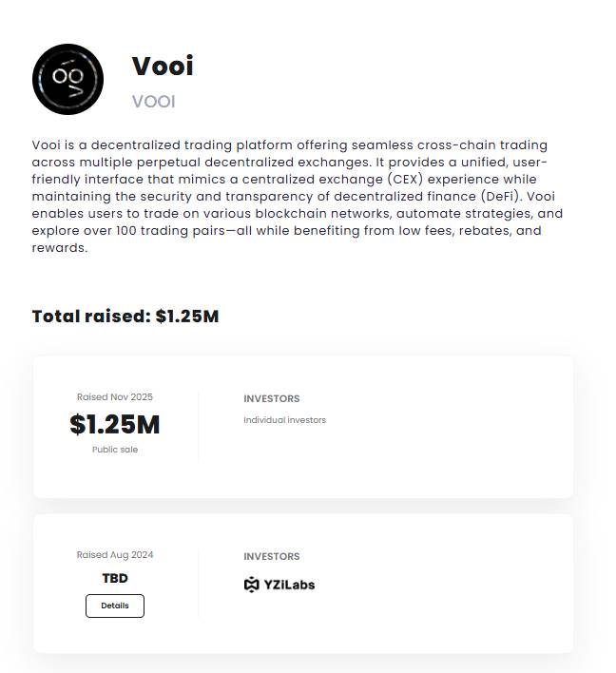This screenshot has width=616, height=673.
Task: Click the YZiLabs investor name text
Action: (x=288, y=585)
